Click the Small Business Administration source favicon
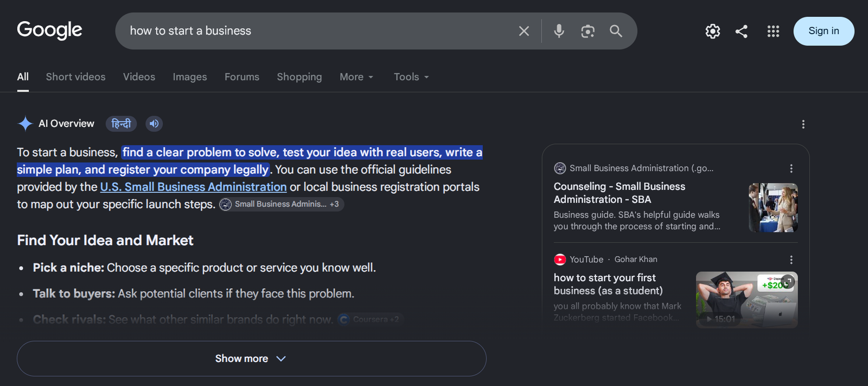The height and width of the screenshot is (386, 868). tap(560, 168)
